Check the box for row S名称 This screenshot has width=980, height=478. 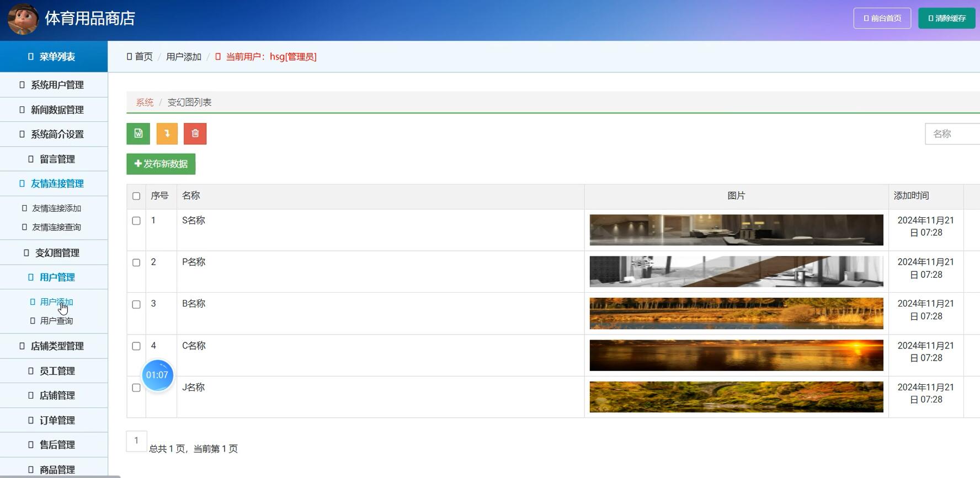(x=136, y=221)
